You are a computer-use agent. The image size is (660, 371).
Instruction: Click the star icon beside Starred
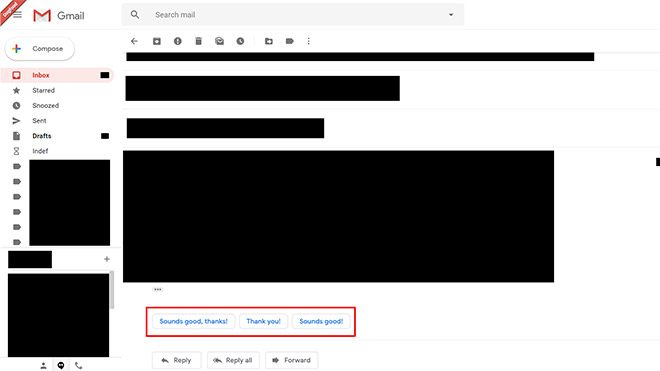[x=16, y=90]
